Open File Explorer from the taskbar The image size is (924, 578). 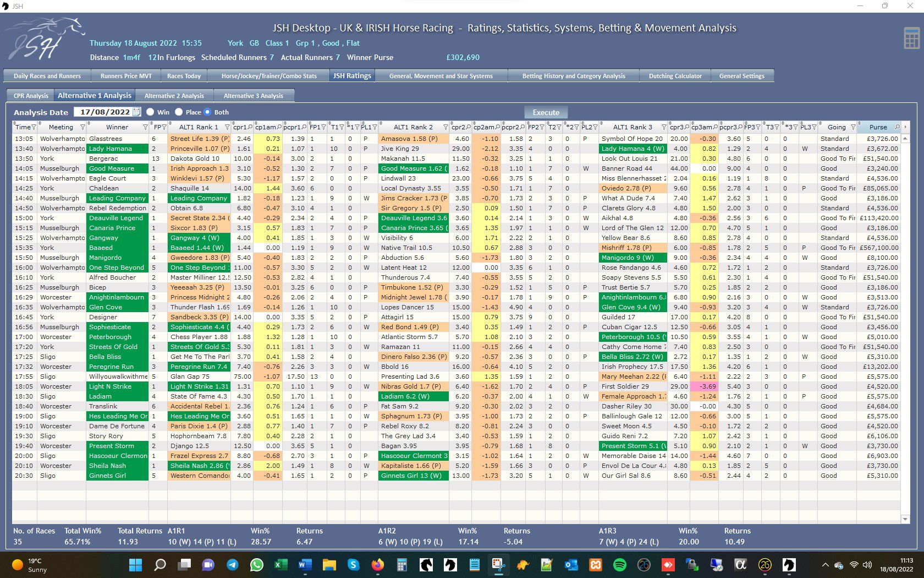[329, 565]
